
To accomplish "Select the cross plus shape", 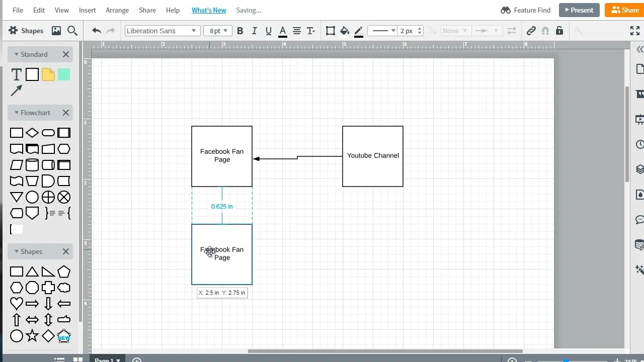I will tap(48, 288).
